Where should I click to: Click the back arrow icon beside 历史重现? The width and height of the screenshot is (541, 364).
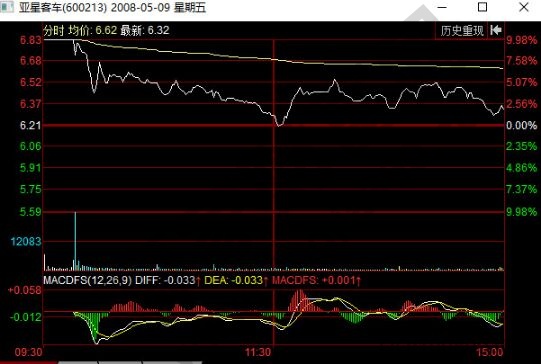tap(496, 30)
